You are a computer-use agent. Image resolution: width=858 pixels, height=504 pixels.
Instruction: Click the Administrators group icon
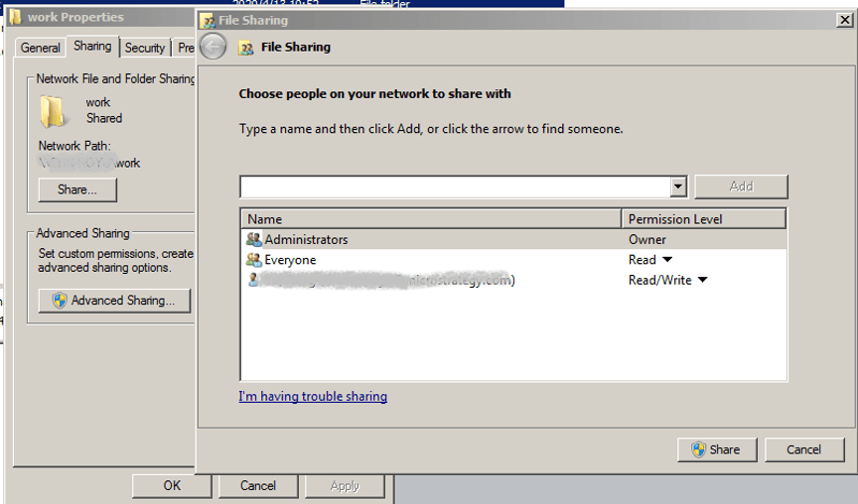click(254, 240)
